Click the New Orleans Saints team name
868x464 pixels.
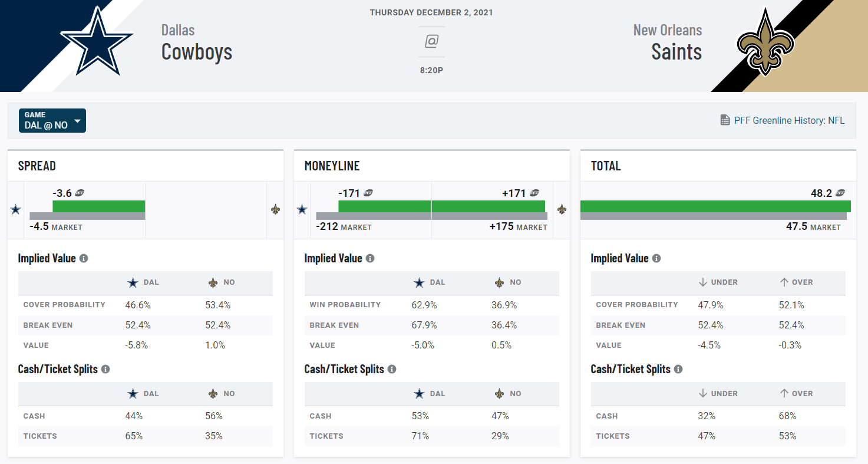pos(668,42)
